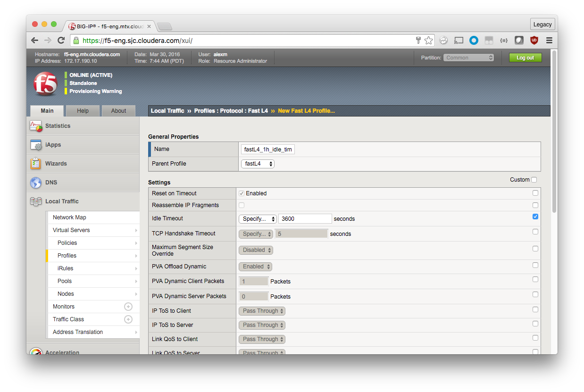The width and height of the screenshot is (584, 392).
Task: Click the plus icon beside Traffic Class
Action: (x=128, y=319)
